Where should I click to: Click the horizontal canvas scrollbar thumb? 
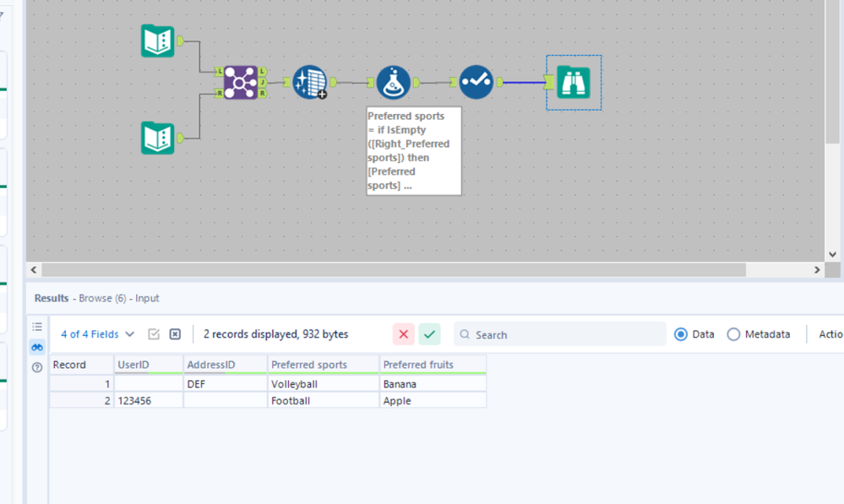pos(394,270)
